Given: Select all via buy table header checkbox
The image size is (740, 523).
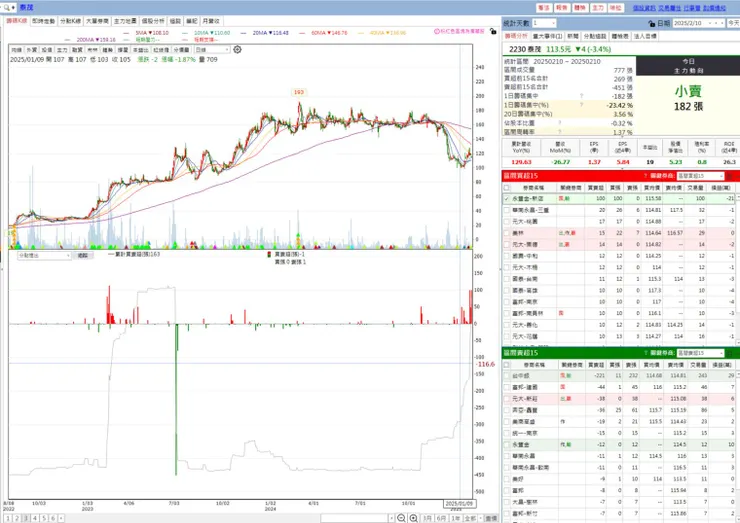Looking at the screenshot, I should pyautogui.click(x=506, y=188).
